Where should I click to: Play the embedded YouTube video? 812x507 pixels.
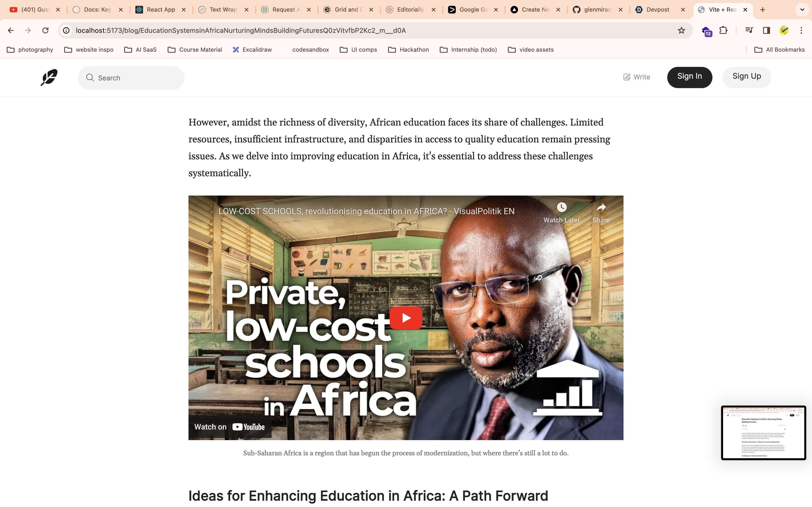point(406,318)
